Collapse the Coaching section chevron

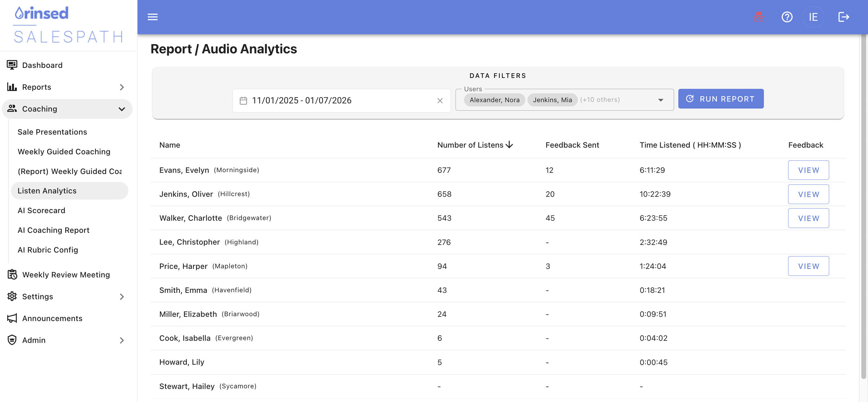click(x=122, y=109)
